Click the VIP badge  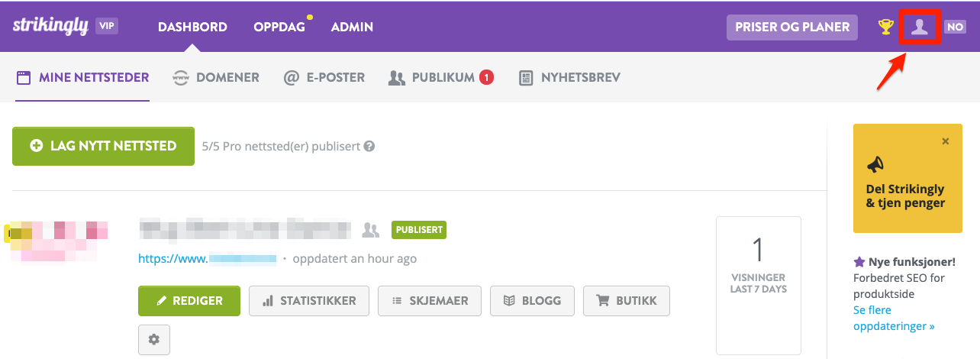pyautogui.click(x=107, y=26)
